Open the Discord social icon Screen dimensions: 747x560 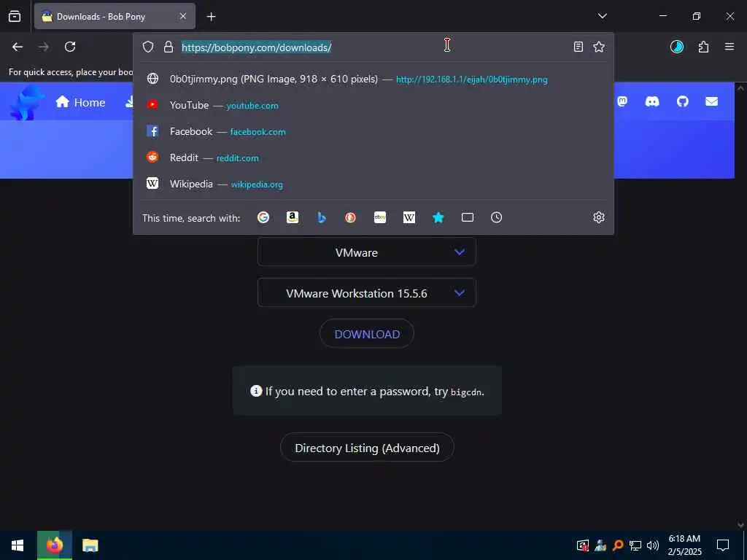[x=651, y=101]
